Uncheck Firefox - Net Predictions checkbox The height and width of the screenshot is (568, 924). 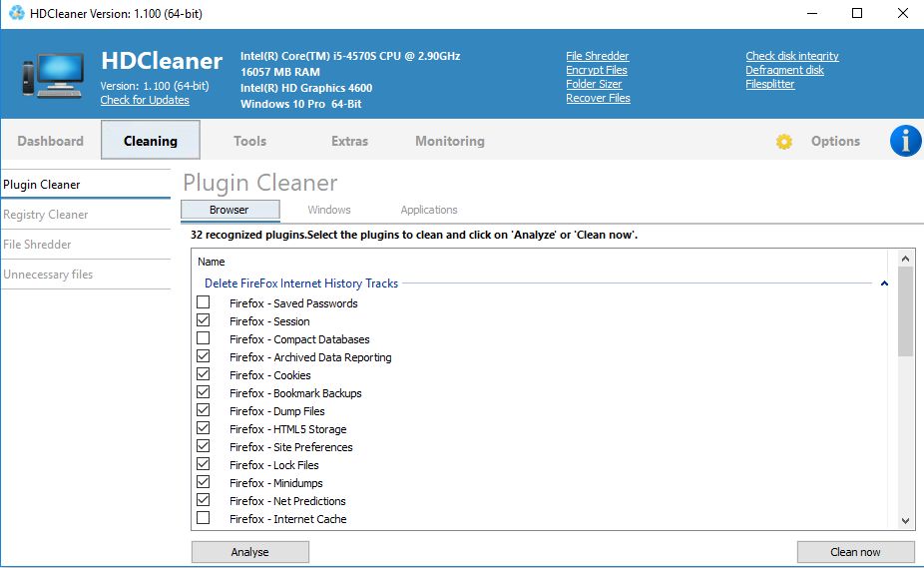[204, 500]
